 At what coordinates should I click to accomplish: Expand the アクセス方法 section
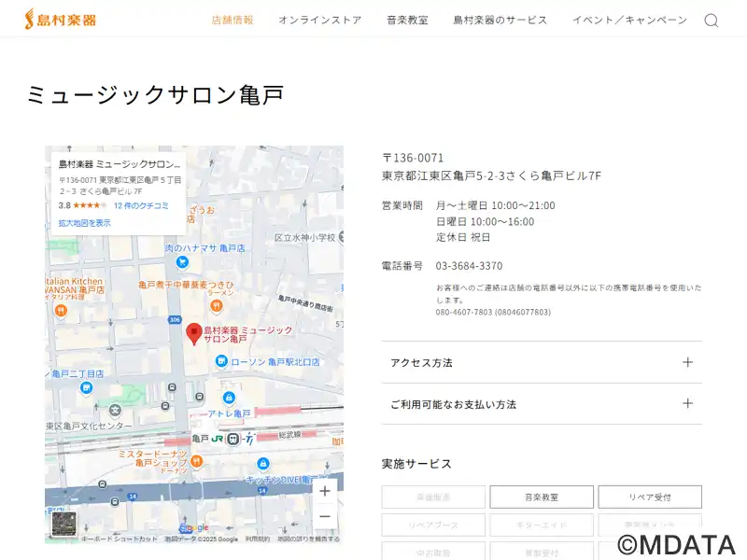coord(542,362)
